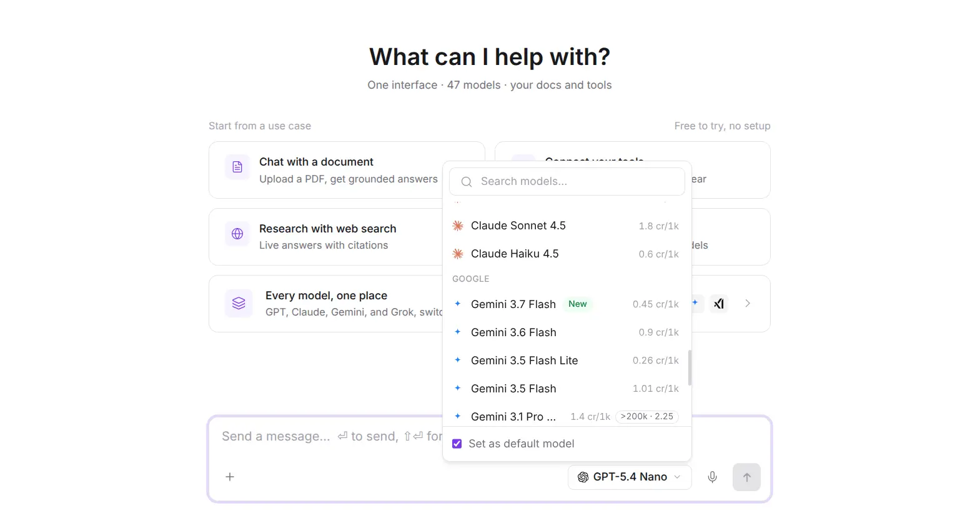Viewport: 980px width, 513px height.
Task: Click the 0.45 cr/1k price label
Action: pyautogui.click(x=655, y=304)
